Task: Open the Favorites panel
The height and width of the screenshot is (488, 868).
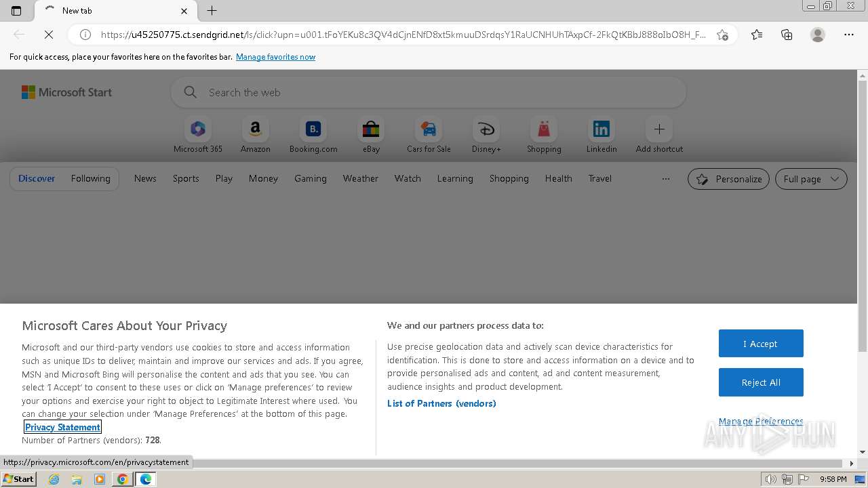Action: coord(757,35)
